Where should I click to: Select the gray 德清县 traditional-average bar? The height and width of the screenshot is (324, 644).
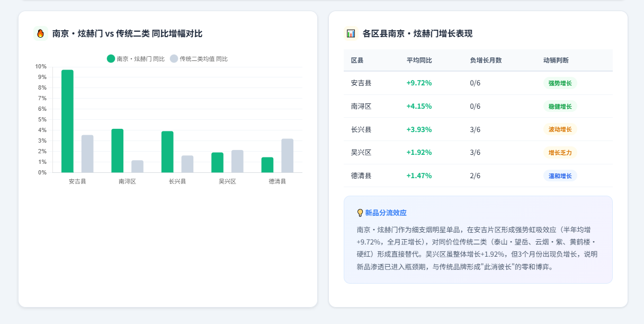click(287, 155)
